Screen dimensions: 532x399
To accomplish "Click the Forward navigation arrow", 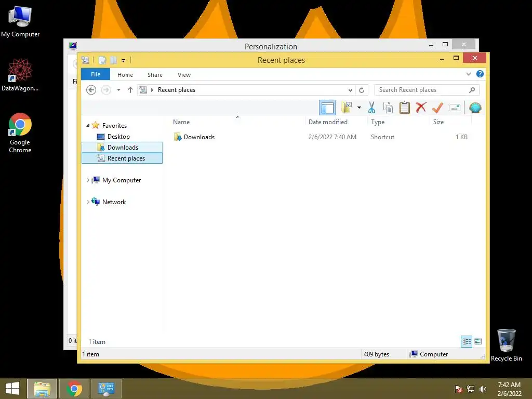I will tap(106, 89).
